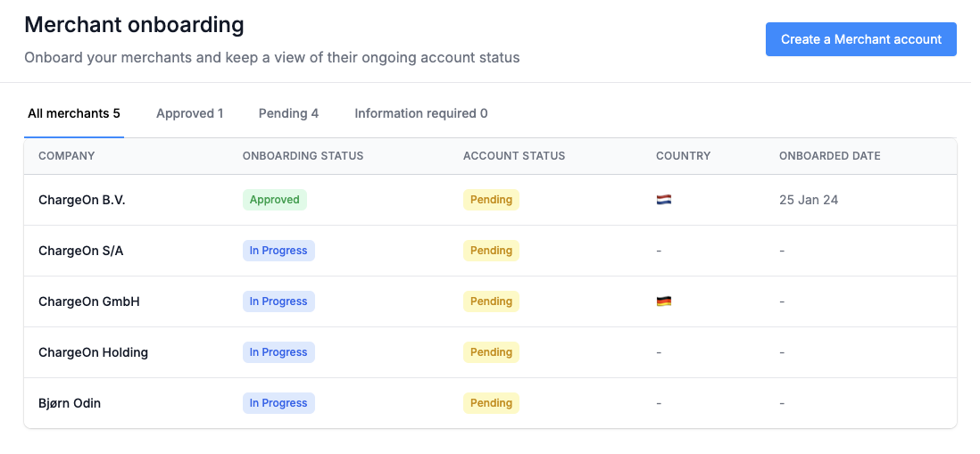The image size is (980, 454).
Task: Click the Approved badge for ChargeOn B.V.
Action: pos(274,200)
